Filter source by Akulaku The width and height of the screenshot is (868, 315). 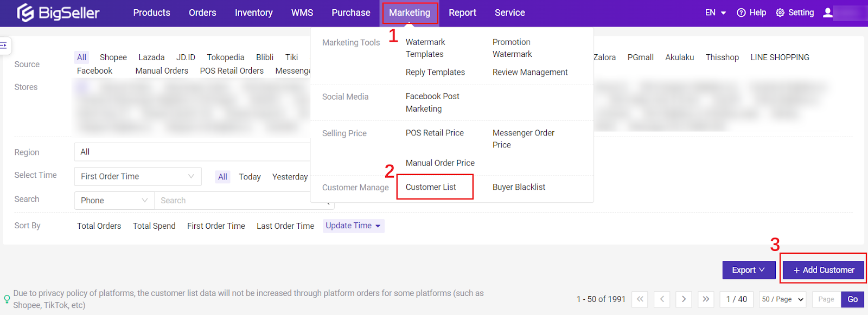pyautogui.click(x=680, y=57)
